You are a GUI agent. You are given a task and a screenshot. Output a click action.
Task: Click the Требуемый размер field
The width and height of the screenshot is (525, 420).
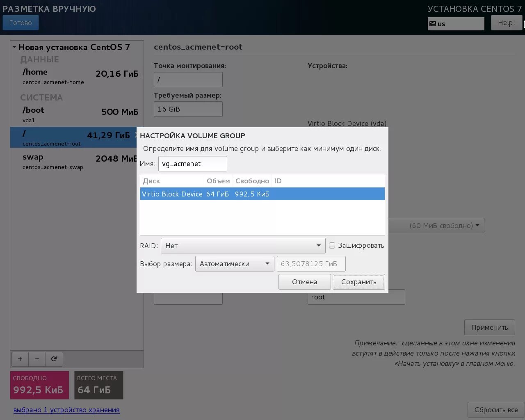click(x=188, y=109)
